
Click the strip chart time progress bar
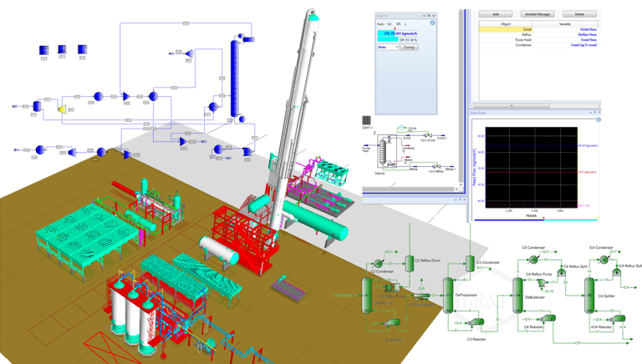(536, 220)
